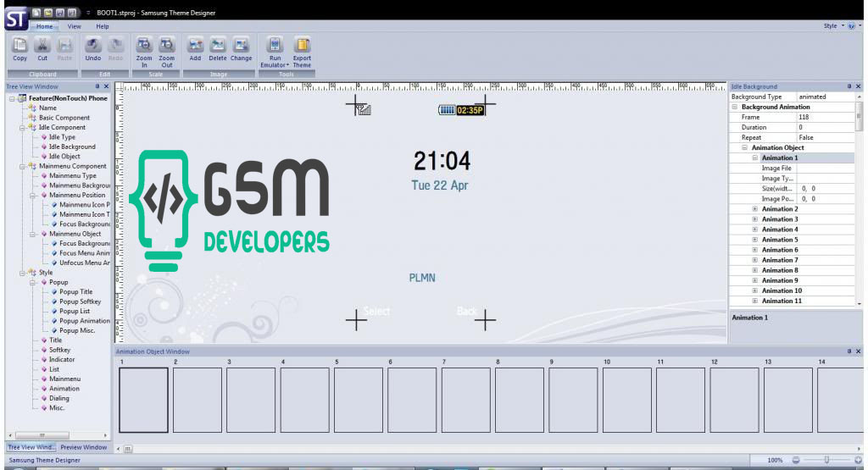Click the Background Type value field

(x=826, y=97)
